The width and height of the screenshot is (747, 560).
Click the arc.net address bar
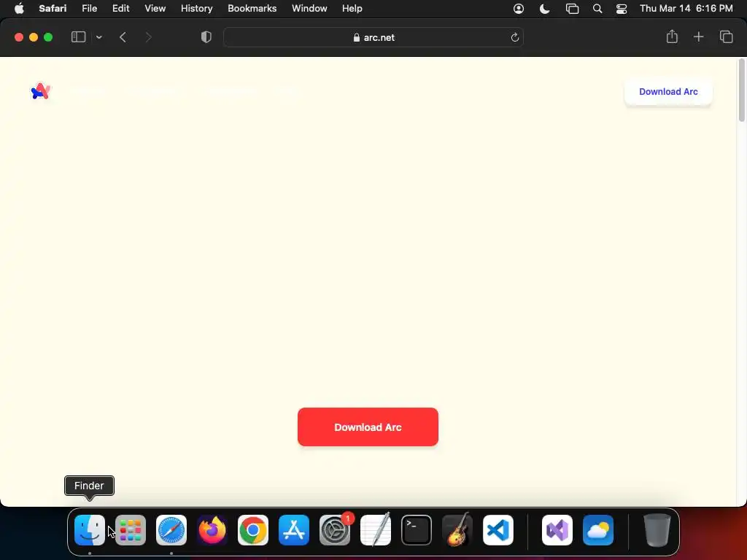click(x=373, y=37)
